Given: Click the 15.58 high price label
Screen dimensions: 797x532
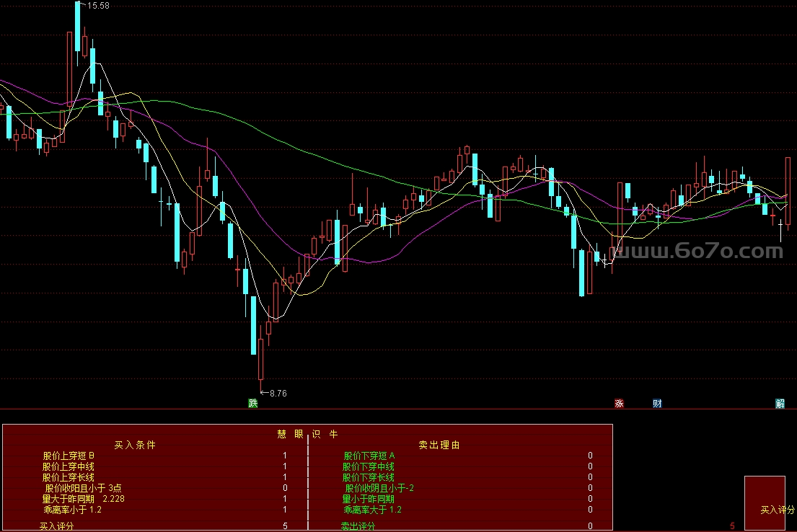Looking at the screenshot, I should click(x=98, y=6).
